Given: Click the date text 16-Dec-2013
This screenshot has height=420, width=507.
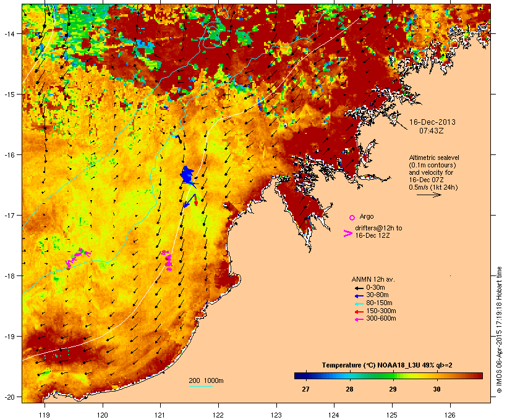Looking at the screenshot, I should [432, 122].
